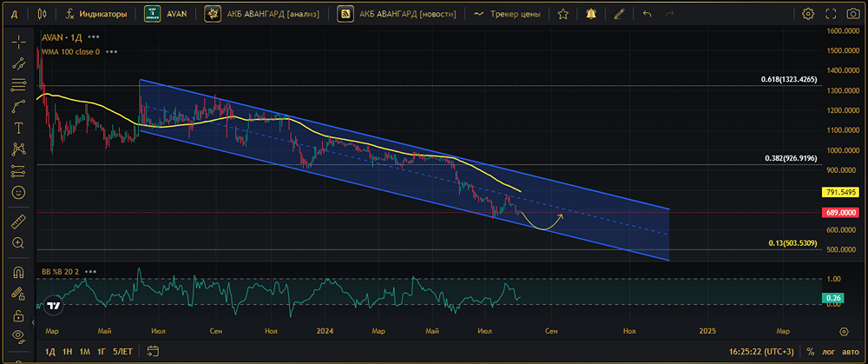Expand BB %B 20 2 options menu
Viewport: 868px width, 364px height.
(x=91, y=272)
